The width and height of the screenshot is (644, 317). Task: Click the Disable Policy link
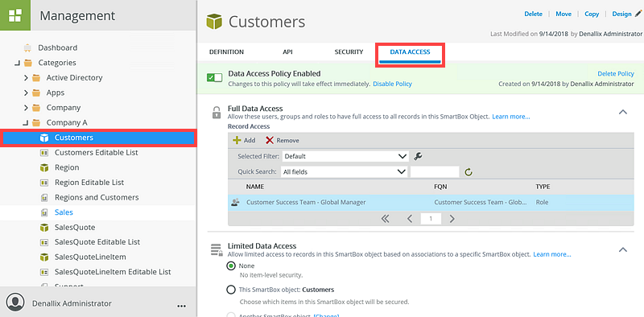(x=392, y=84)
